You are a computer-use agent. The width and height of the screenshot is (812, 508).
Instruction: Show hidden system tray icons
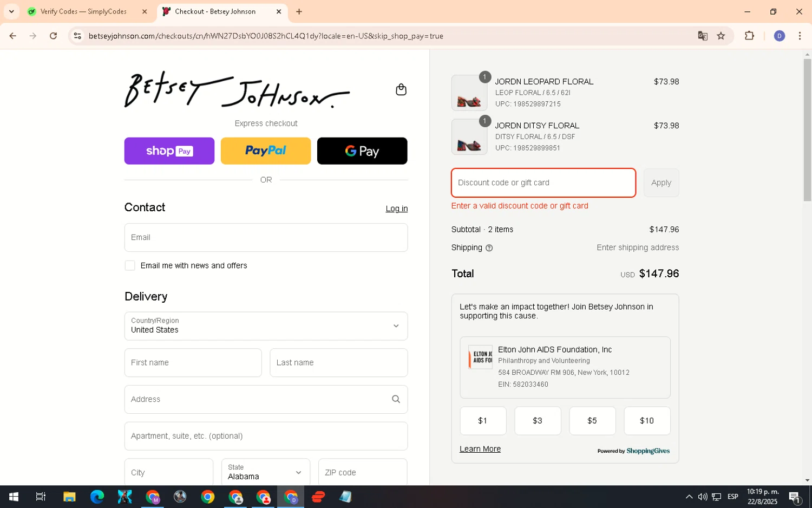point(689,497)
